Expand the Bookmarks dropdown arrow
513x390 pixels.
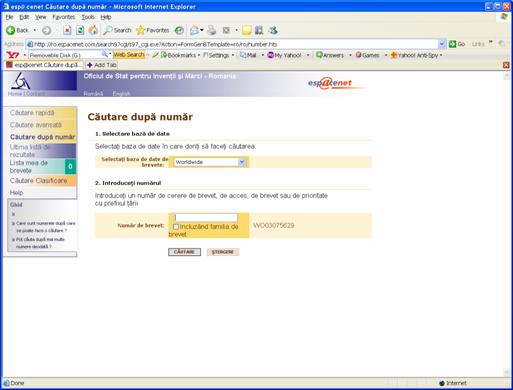pos(199,55)
